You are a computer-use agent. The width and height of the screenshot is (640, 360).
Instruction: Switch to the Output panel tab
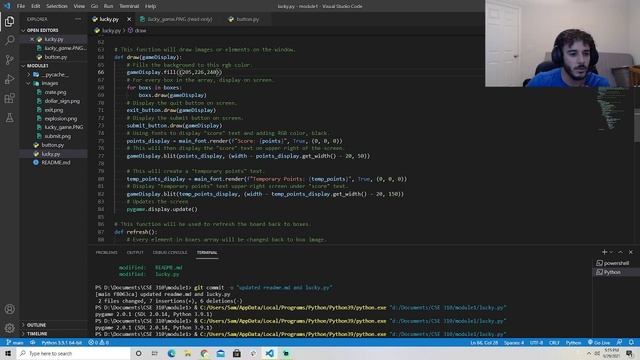[x=135, y=253]
